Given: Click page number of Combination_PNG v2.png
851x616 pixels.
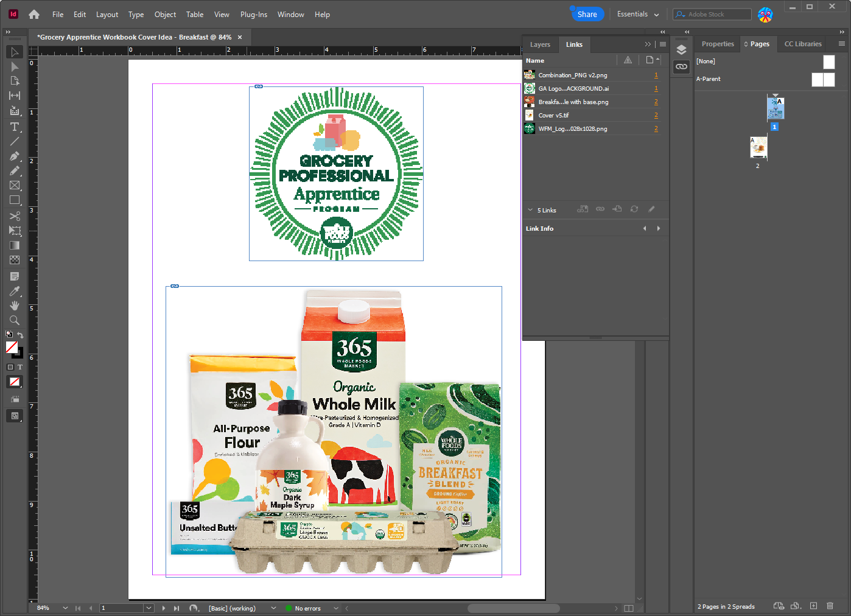Looking at the screenshot, I should 656,75.
